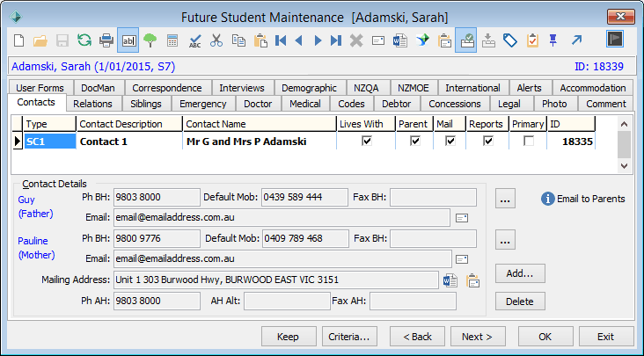Screen dimensions: 644x356
Task: Click Word icon beside Mailing Address
Action: click(x=450, y=280)
